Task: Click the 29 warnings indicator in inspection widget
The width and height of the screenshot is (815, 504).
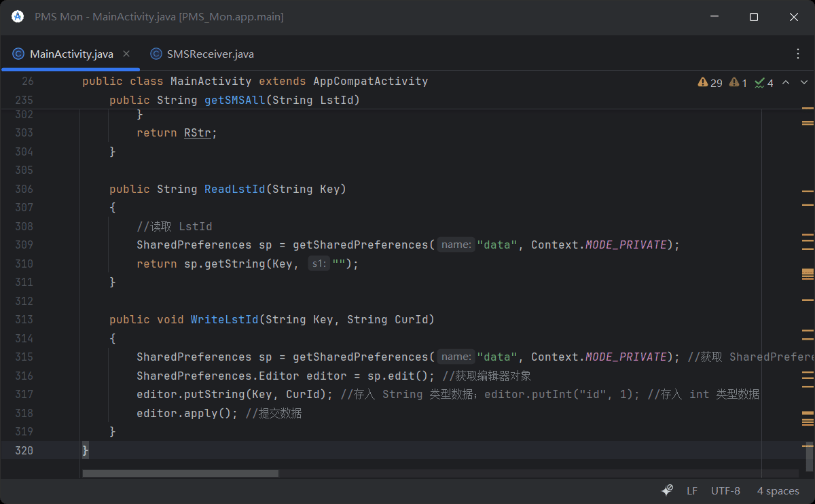Action: click(x=710, y=82)
